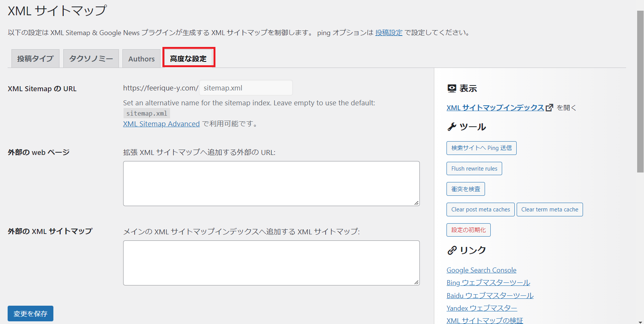The image size is (644, 324).
Task: Click the 衝突を検査 button
Action: 466,189
